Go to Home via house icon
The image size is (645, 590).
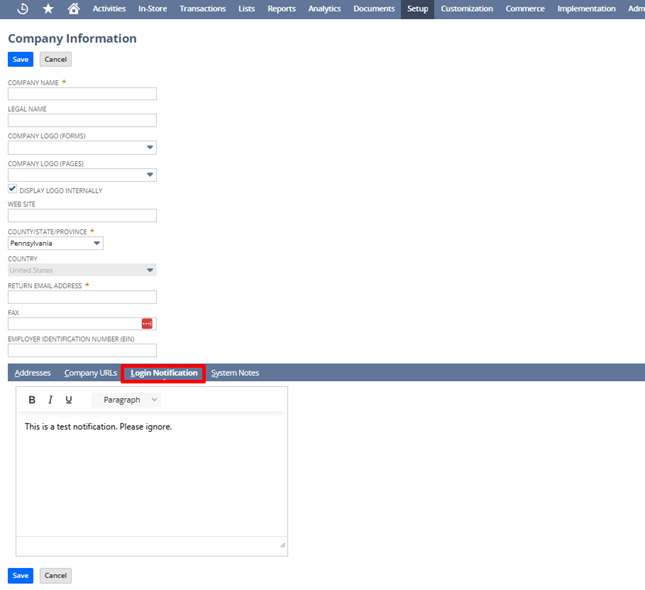[x=74, y=9]
